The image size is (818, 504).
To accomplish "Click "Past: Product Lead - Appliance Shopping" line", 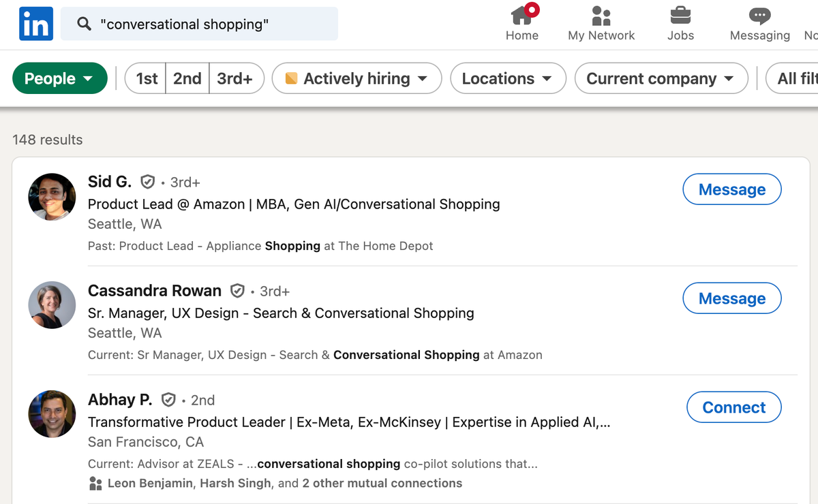I will click(260, 246).
